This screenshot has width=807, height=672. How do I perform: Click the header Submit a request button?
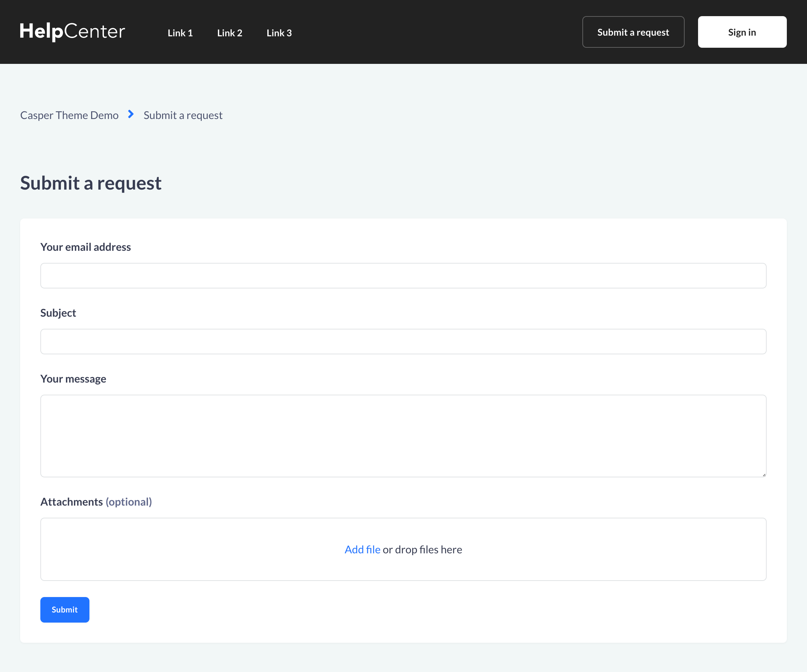tap(633, 32)
